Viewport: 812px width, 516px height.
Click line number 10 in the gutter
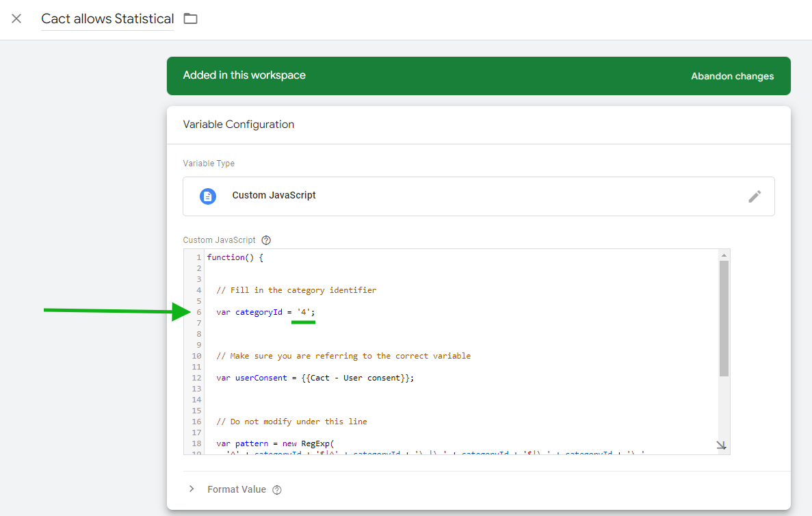coord(196,356)
